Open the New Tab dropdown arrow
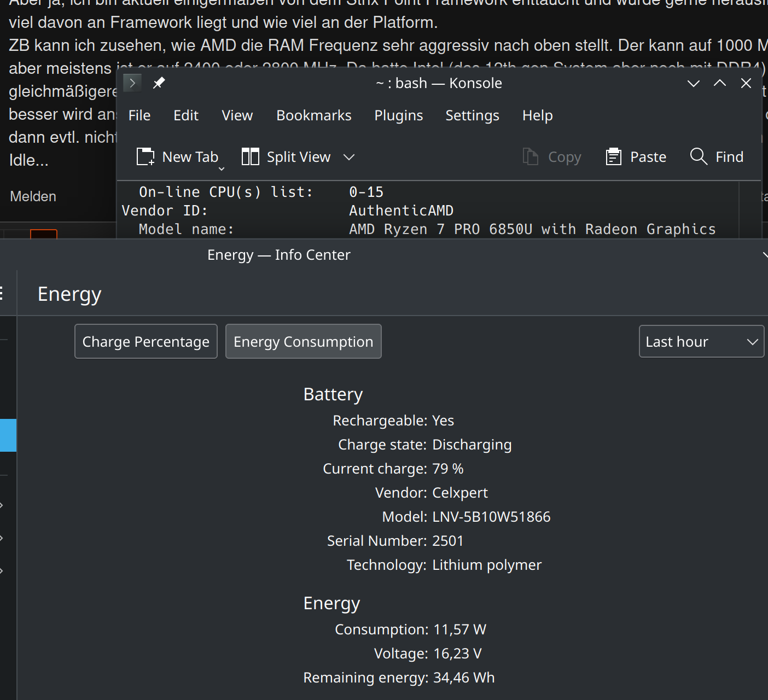This screenshot has width=768, height=700. click(221, 170)
